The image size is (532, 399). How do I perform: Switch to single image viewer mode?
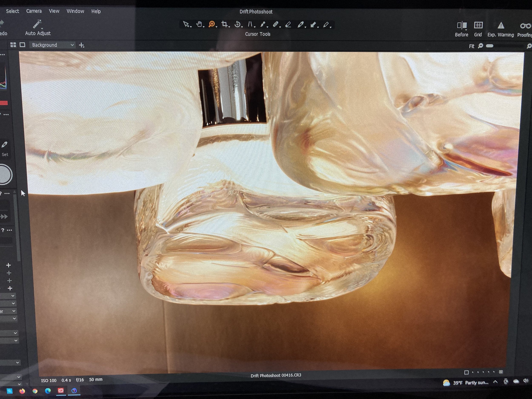(x=22, y=45)
